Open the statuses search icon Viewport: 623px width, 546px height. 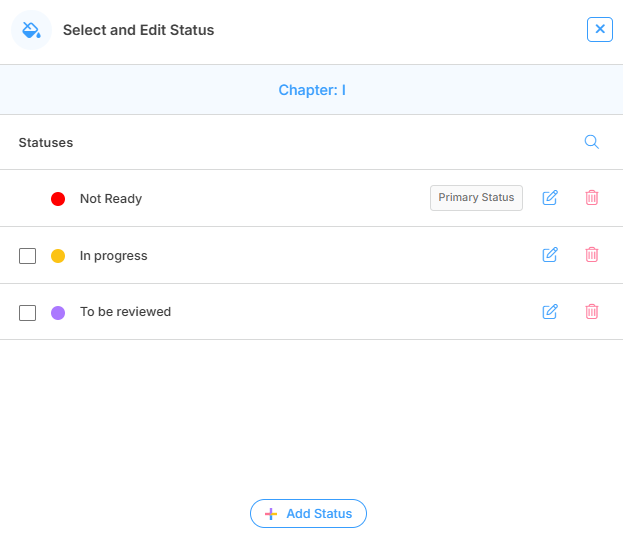click(x=591, y=142)
